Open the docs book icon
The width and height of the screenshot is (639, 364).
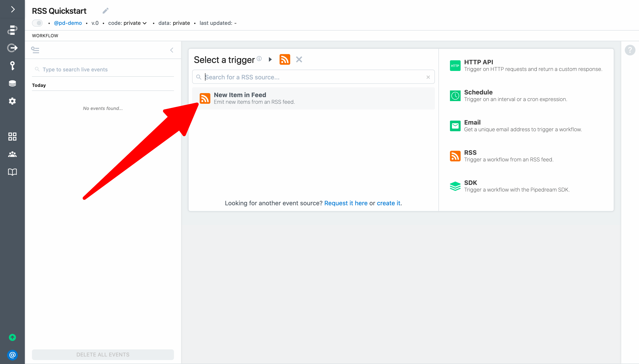tap(12, 172)
